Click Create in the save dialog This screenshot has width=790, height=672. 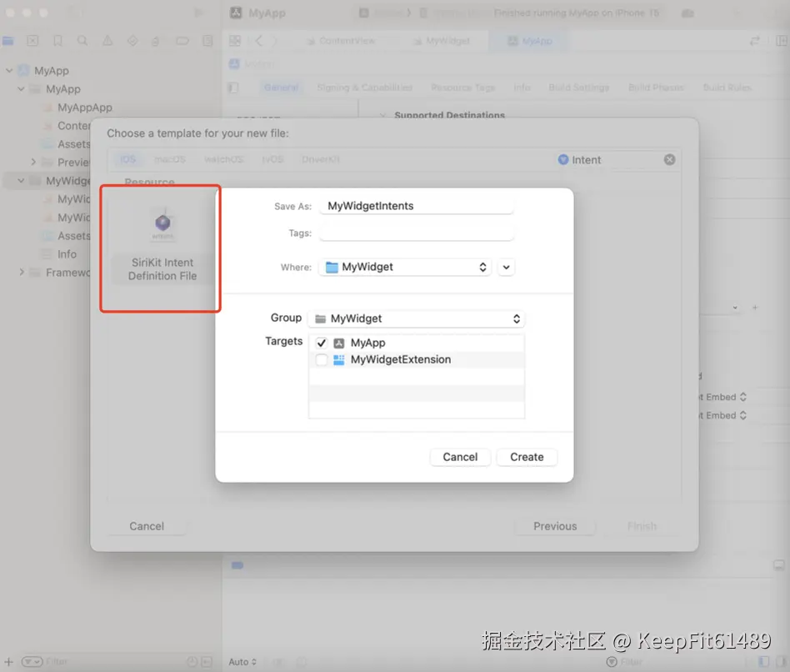(x=527, y=457)
